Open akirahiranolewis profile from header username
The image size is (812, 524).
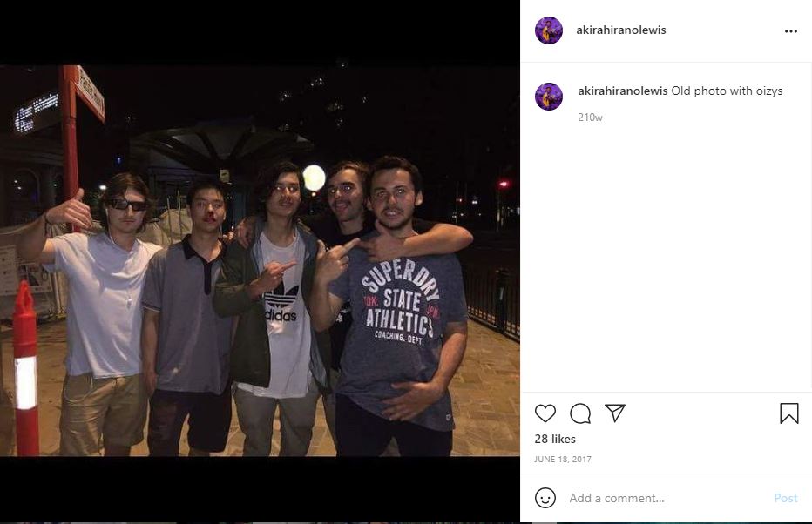[621, 30]
